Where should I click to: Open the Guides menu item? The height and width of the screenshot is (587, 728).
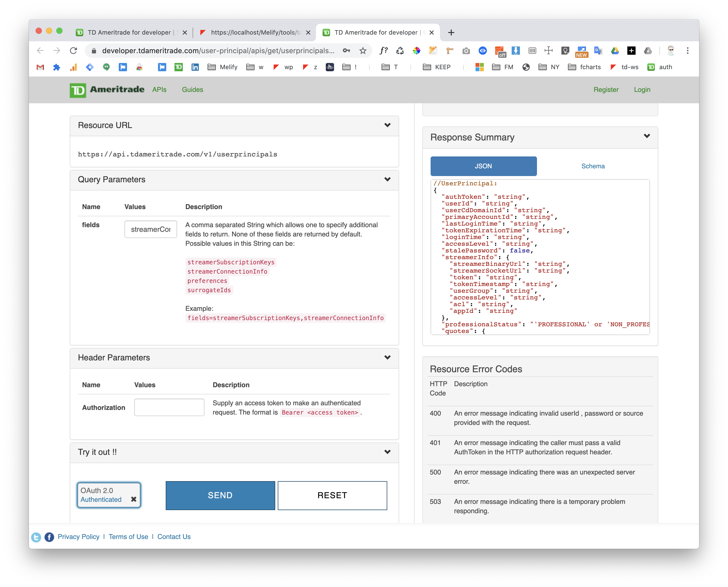click(192, 90)
